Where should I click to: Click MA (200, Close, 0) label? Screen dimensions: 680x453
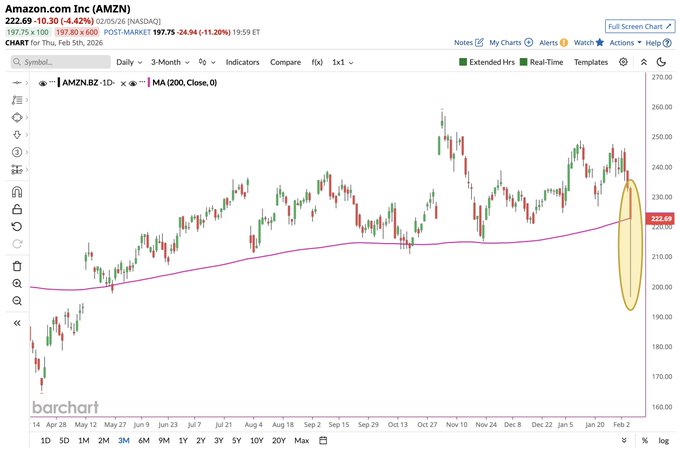point(185,82)
